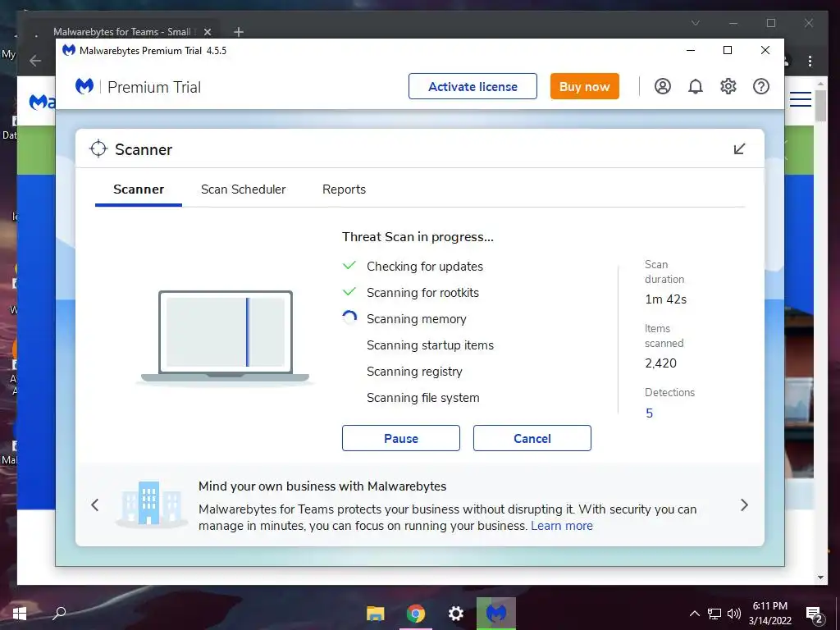
Task: Open a new browser tab
Action: tap(239, 32)
